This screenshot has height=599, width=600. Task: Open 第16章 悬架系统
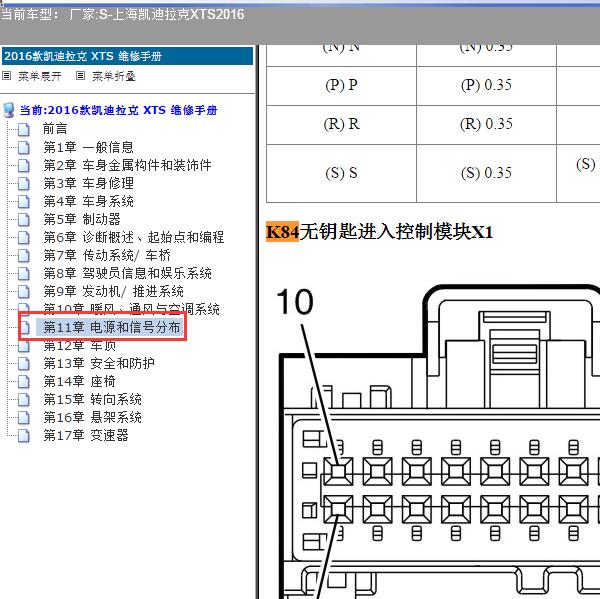tap(93, 417)
